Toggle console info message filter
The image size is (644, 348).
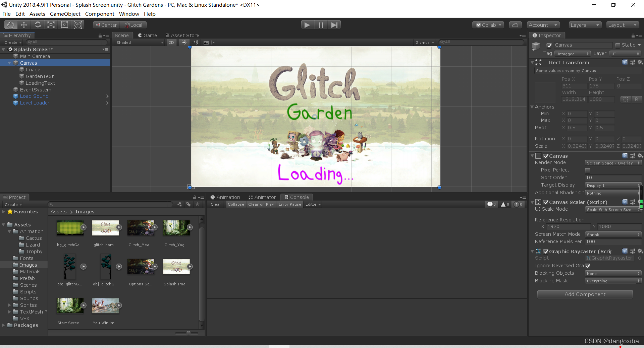pos(492,204)
